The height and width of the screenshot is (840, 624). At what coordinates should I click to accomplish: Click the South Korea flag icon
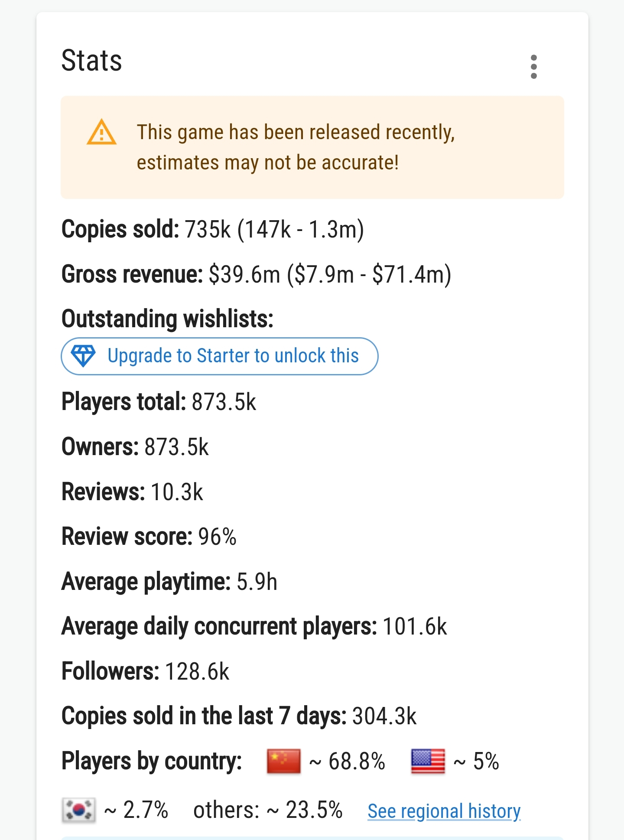pos(78,810)
